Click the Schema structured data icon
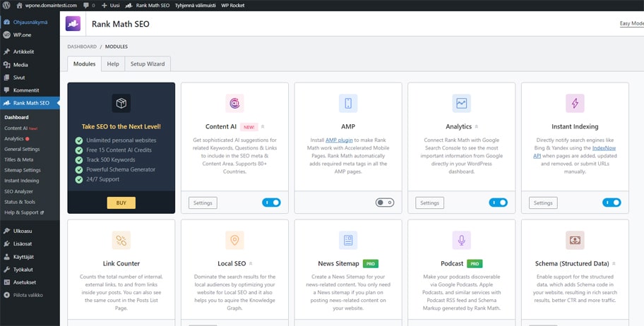The height and width of the screenshot is (326, 644). (575, 241)
